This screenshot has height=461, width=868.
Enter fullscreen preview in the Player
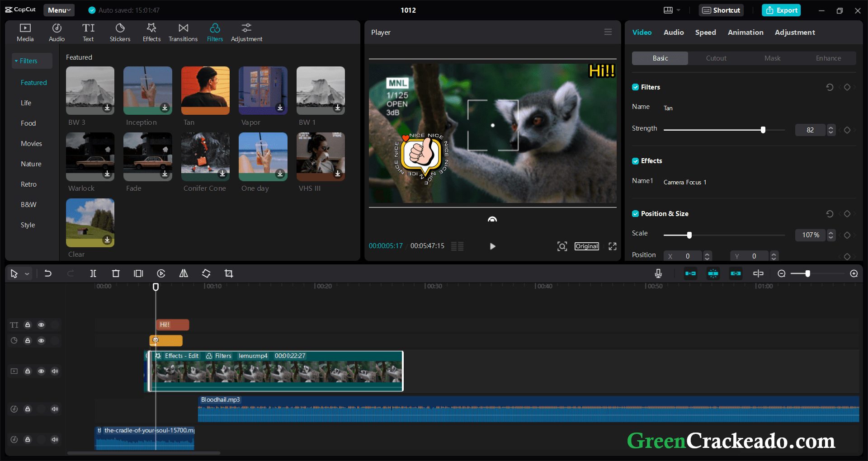[x=613, y=246]
